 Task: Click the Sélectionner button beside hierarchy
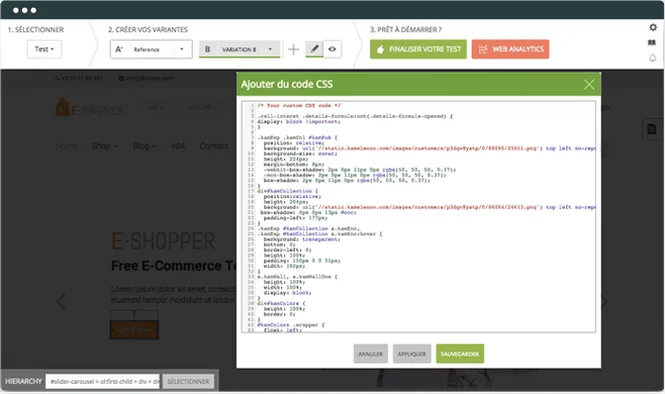pyautogui.click(x=188, y=382)
